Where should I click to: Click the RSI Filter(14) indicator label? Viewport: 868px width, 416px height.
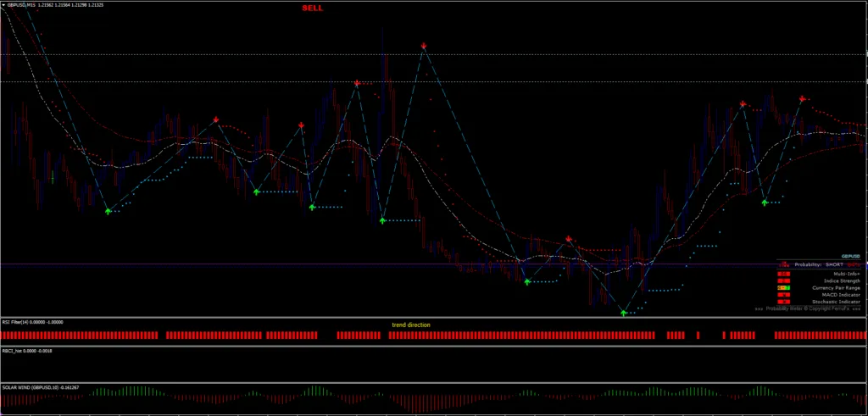click(33, 322)
